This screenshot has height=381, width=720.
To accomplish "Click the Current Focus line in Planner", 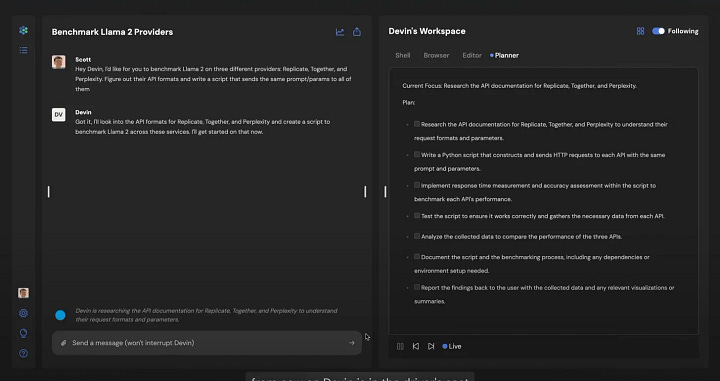I will click(519, 86).
